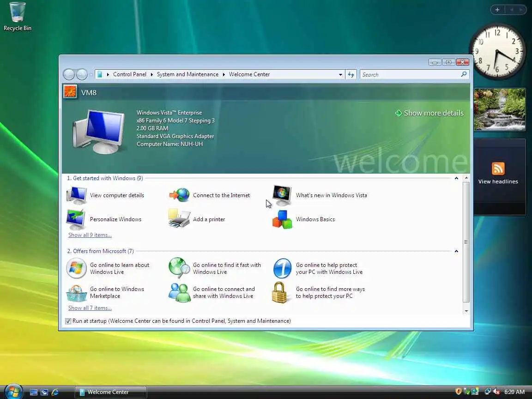Viewport: 532px width, 399px height.
Task: Click Welcome Center breadcrumb item
Action: point(249,74)
